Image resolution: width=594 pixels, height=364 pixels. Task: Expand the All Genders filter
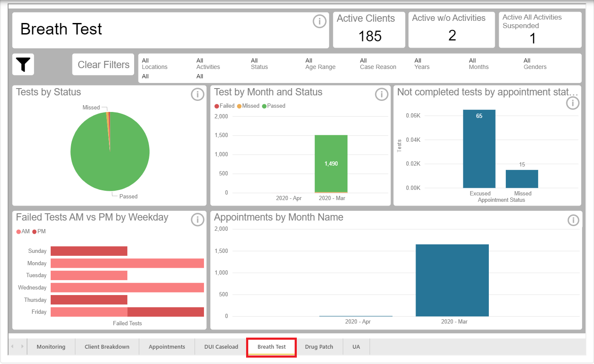tap(535, 64)
